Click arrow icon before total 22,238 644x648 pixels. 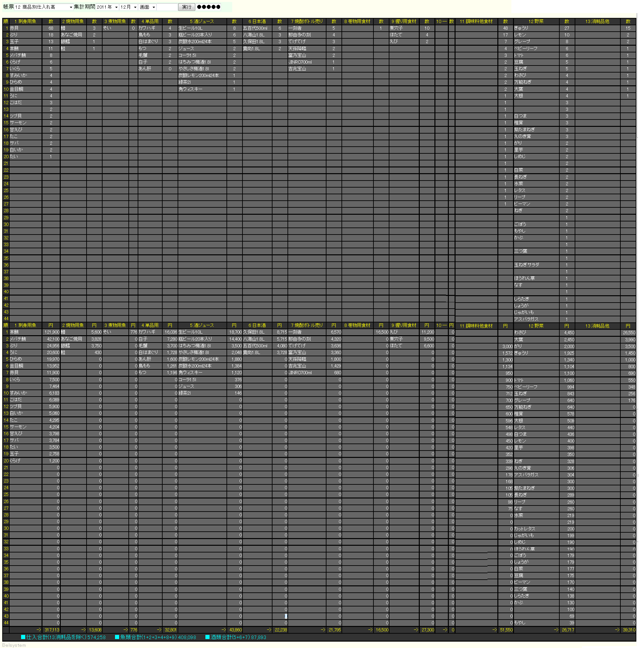point(269,630)
